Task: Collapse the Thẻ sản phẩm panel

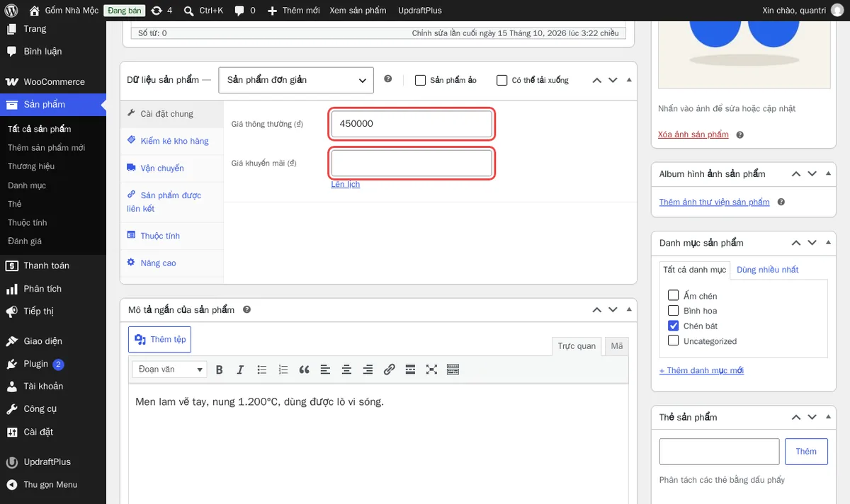Action: pos(828,417)
